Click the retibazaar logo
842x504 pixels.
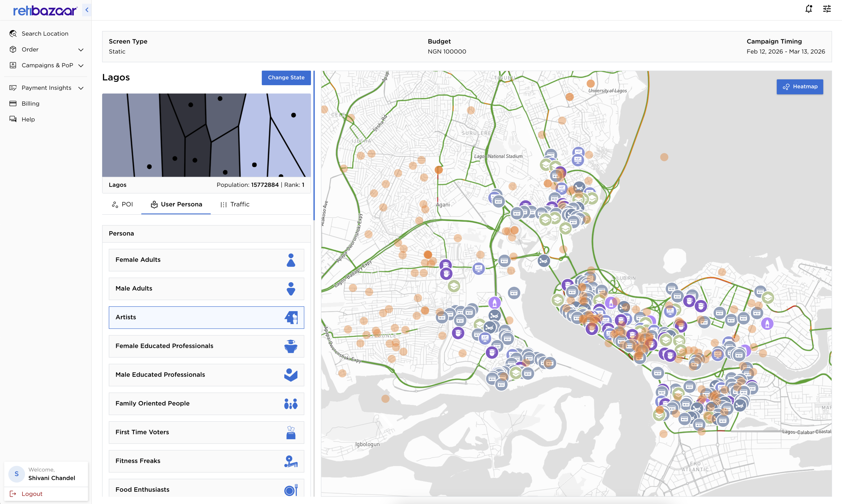tap(45, 11)
